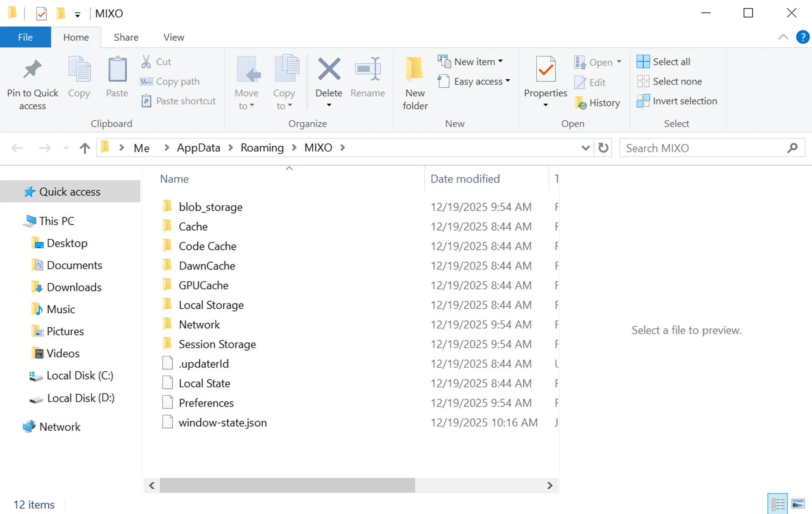Expand the address bar history dropdown
The image size is (812, 514).
(x=585, y=148)
